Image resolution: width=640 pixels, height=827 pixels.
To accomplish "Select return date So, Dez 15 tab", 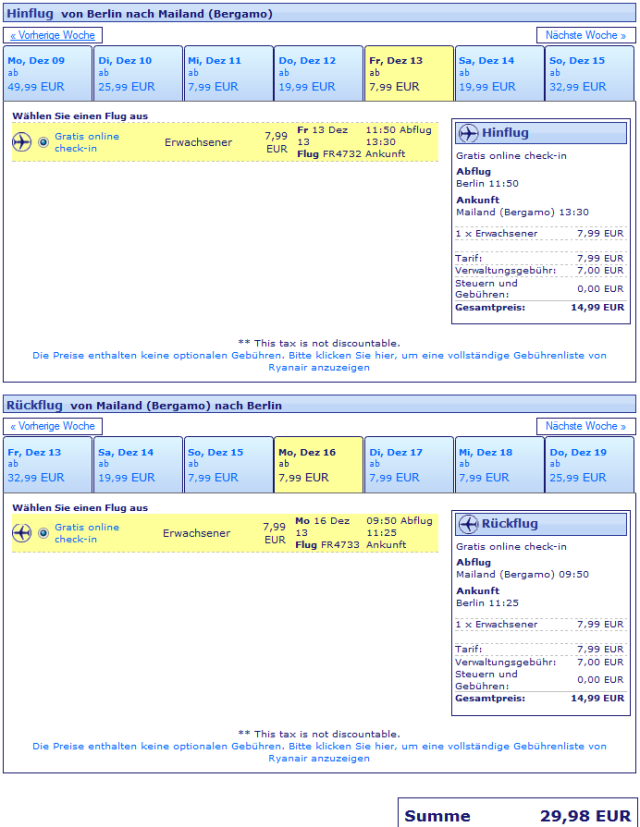I will pyautogui.click(x=228, y=464).
